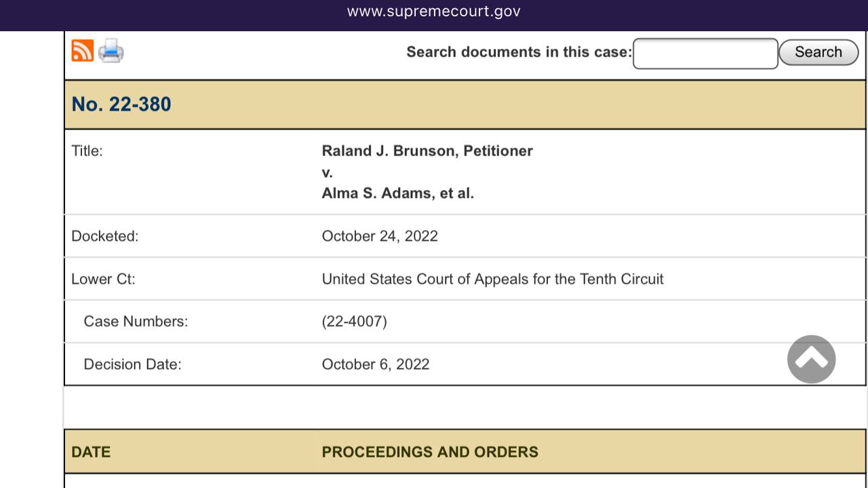
Task: Click the Search button
Action: 818,52
